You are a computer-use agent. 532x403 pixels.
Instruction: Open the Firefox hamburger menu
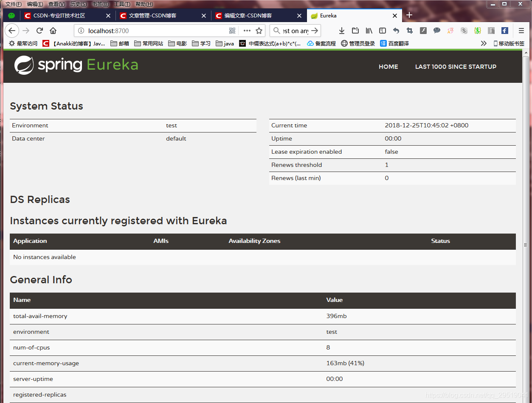(521, 31)
